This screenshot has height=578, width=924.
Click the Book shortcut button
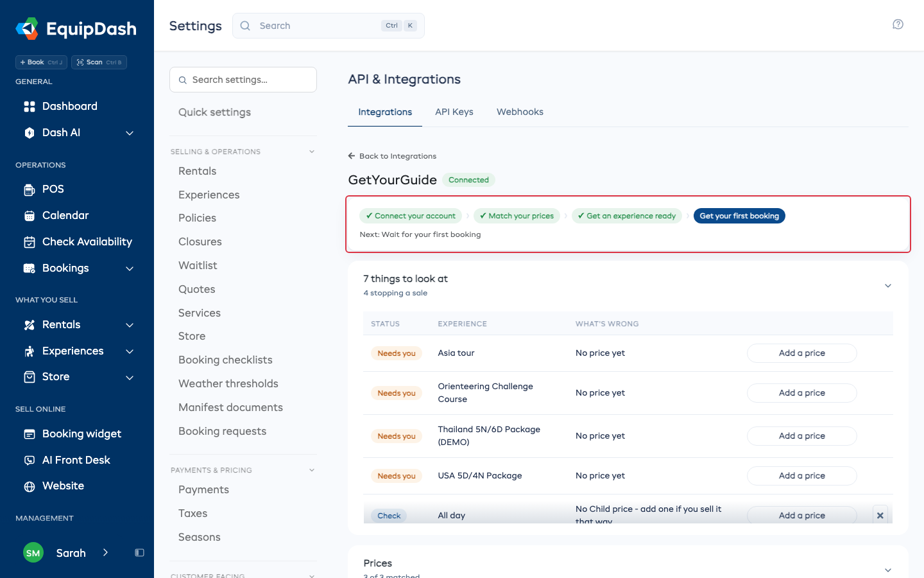(41, 62)
